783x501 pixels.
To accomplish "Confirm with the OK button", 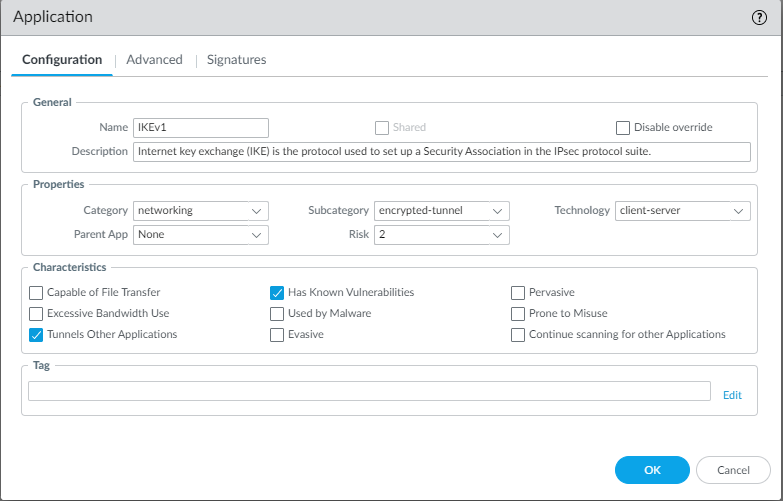I will 652,470.
